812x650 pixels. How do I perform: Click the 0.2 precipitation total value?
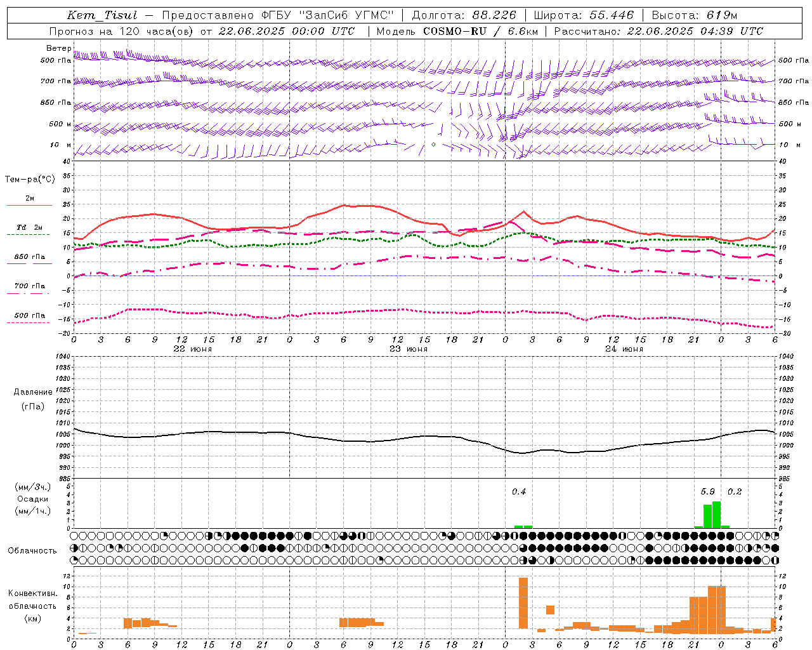735,492
